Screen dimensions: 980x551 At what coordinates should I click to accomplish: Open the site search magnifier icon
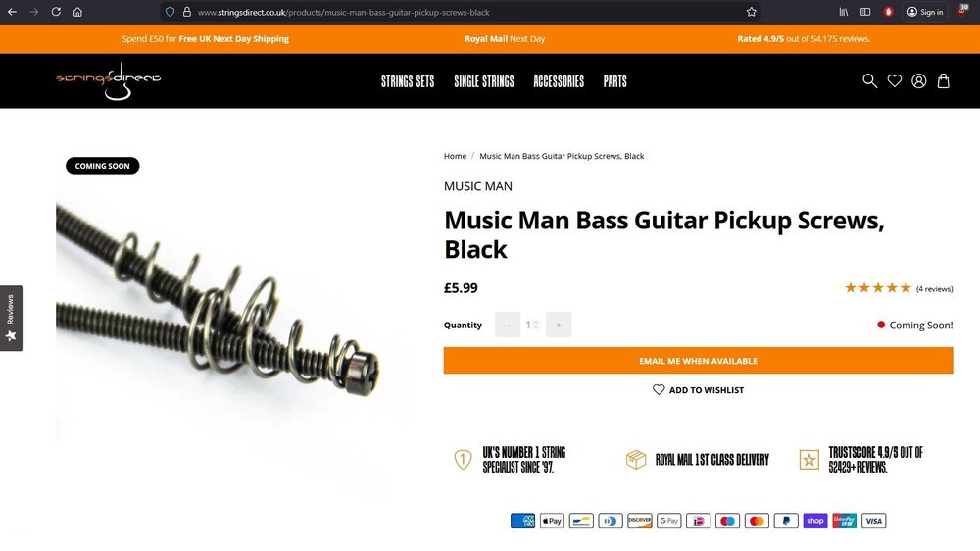coord(869,80)
